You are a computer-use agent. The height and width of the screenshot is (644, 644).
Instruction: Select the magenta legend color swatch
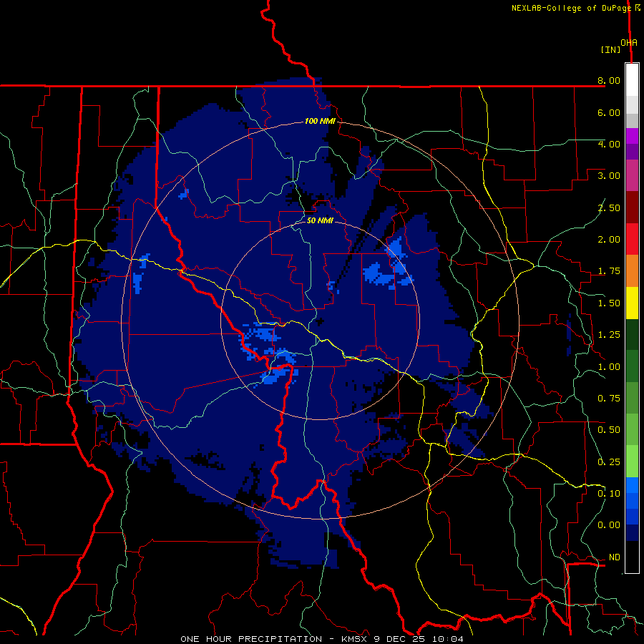click(x=632, y=136)
